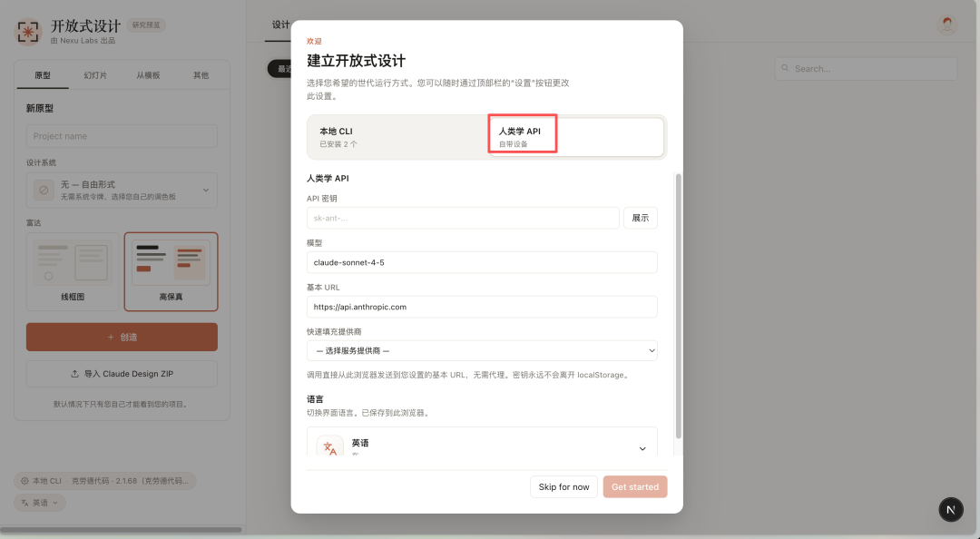Focus the 模型 field claude-sonnet-4-5
The width and height of the screenshot is (980, 539).
[x=482, y=262]
